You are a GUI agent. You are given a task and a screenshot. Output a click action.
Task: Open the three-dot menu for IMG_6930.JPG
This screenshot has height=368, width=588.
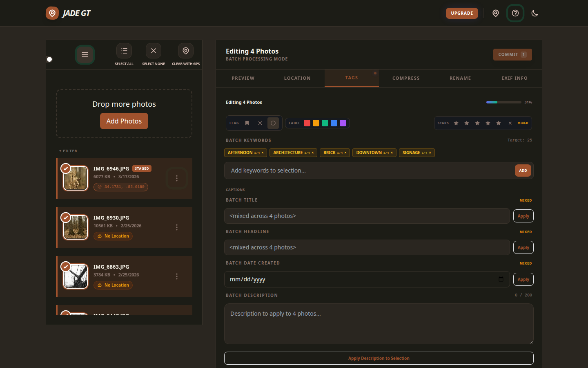pyautogui.click(x=177, y=227)
